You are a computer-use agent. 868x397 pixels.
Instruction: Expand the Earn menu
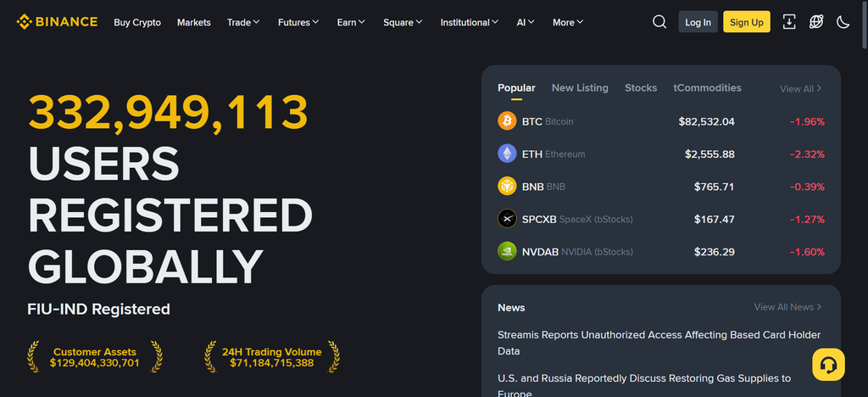tap(351, 22)
